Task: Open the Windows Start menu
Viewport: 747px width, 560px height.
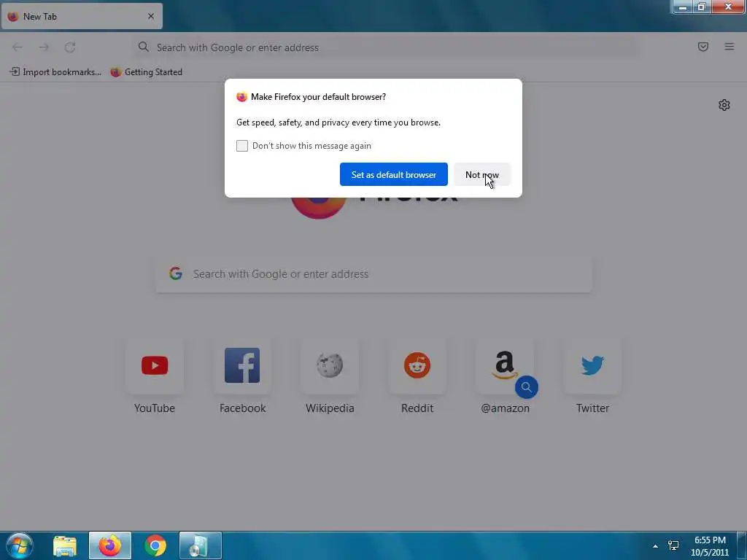Action: click(x=20, y=545)
